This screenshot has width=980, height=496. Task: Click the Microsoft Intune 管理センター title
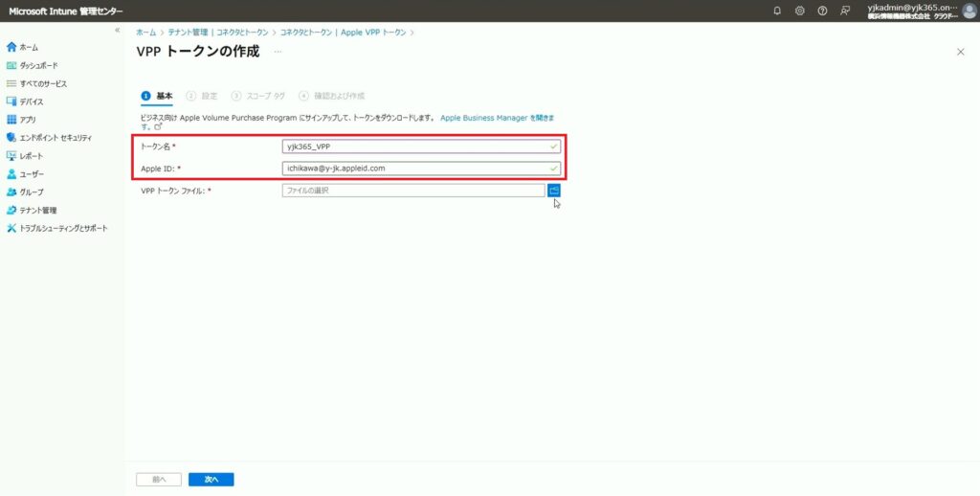tap(66, 11)
